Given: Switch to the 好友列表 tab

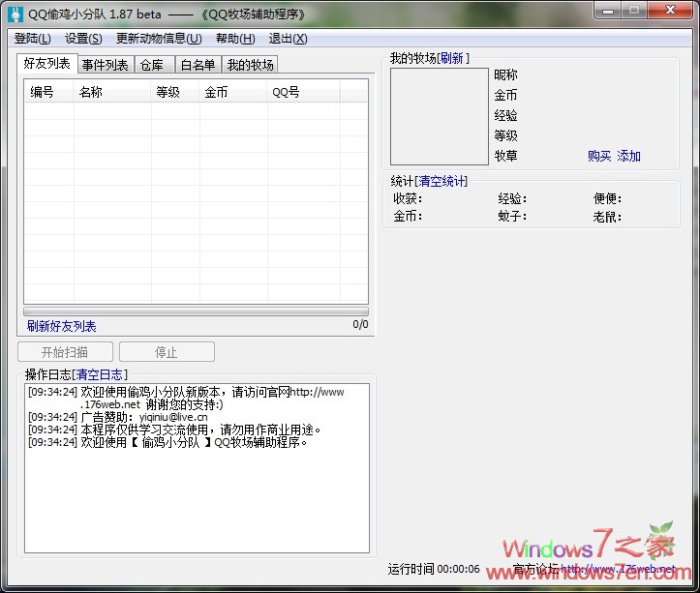Looking at the screenshot, I should tap(47, 64).
